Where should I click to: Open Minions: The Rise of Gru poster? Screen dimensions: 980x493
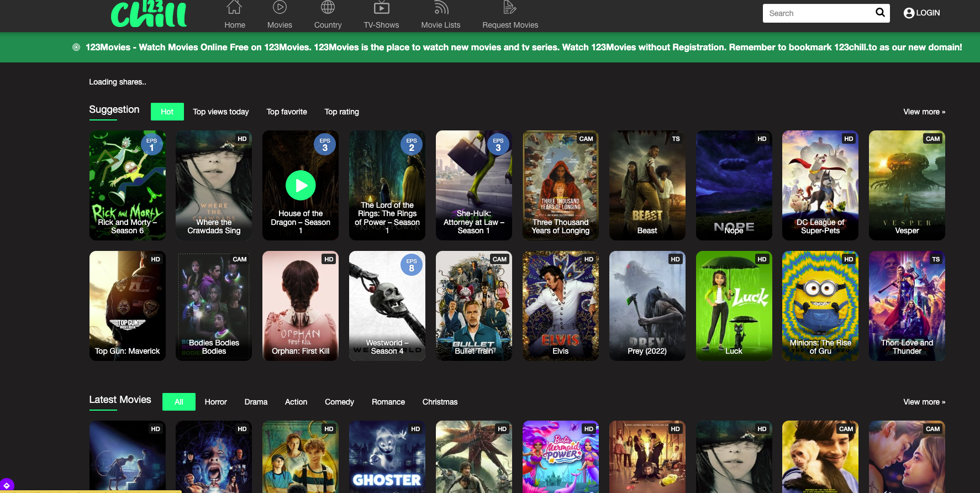pos(820,306)
